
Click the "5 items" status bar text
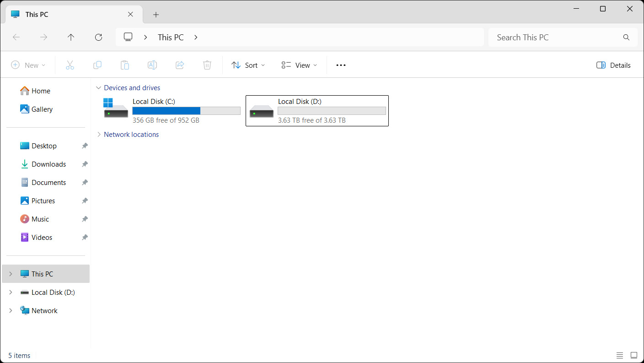(x=19, y=356)
